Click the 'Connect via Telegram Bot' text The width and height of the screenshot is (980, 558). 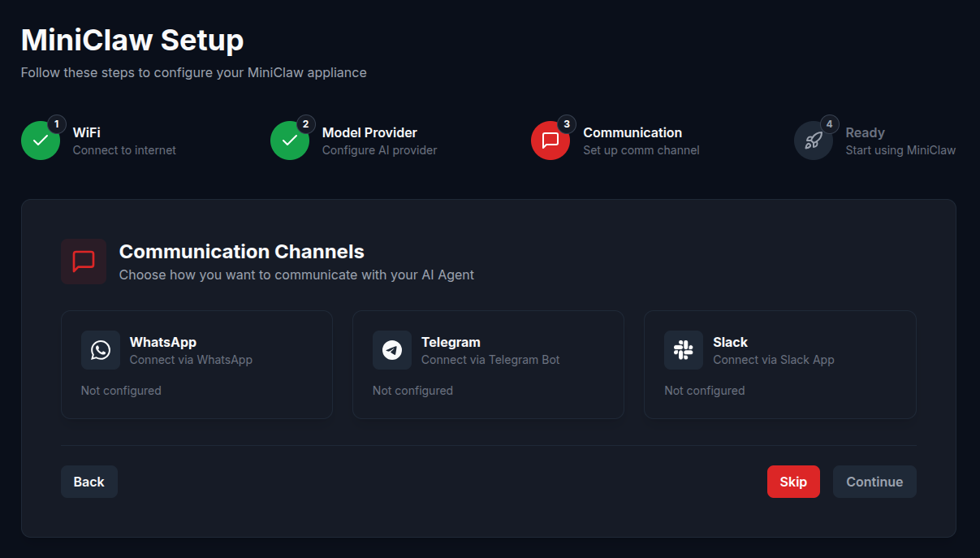pos(490,360)
